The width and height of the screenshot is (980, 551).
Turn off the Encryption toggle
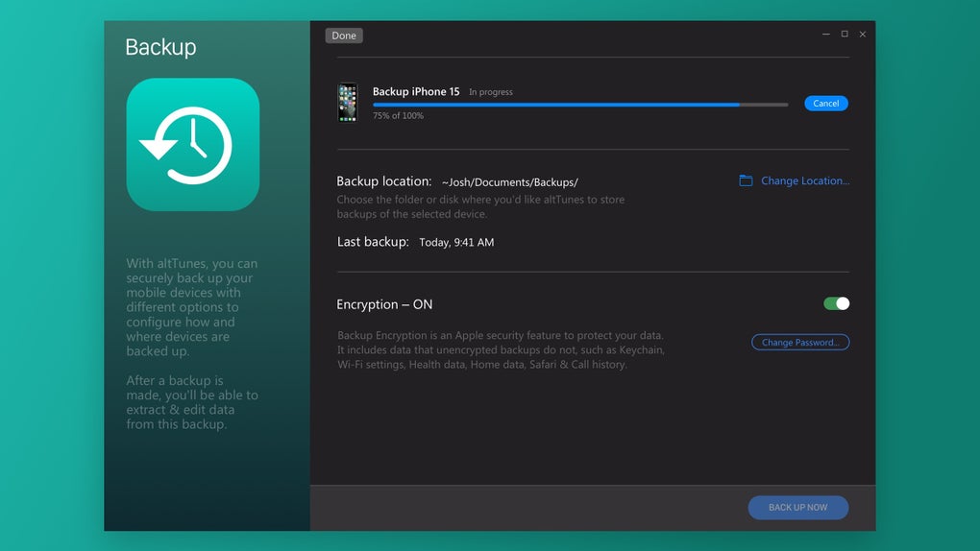[836, 303]
